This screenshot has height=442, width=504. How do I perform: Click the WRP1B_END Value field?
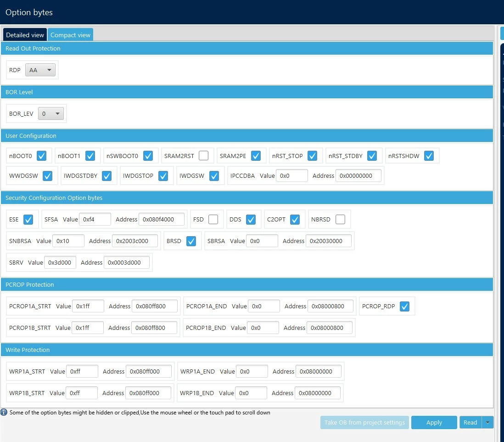[251, 393]
